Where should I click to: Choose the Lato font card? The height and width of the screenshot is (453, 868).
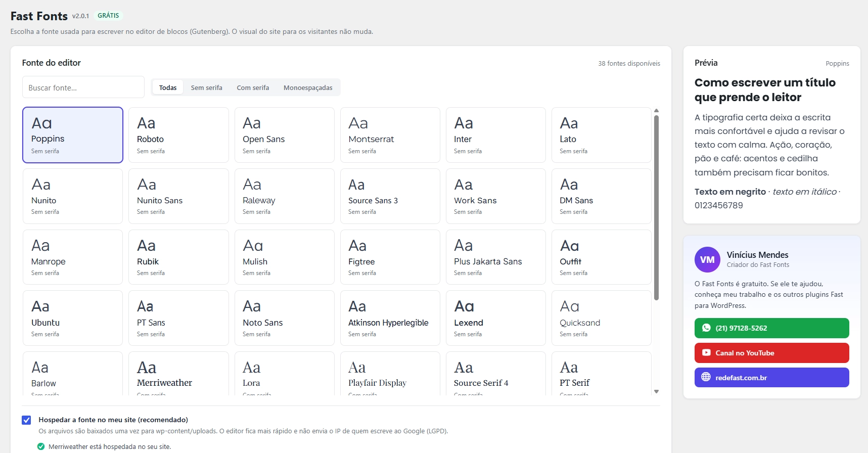point(601,135)
